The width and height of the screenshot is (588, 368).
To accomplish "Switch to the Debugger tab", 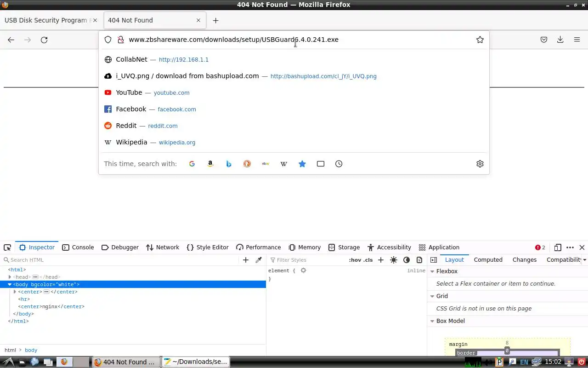I will click(x=120, y=247).
